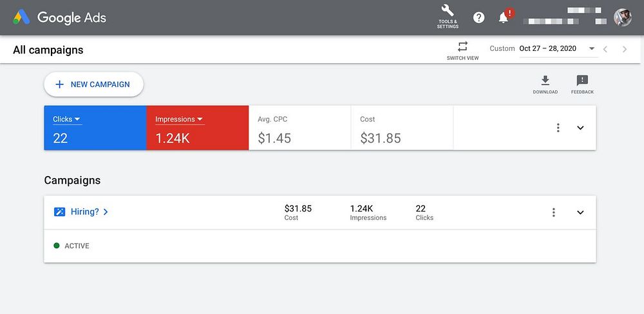Click the Hiring? campaign type icon

(59, 211)
